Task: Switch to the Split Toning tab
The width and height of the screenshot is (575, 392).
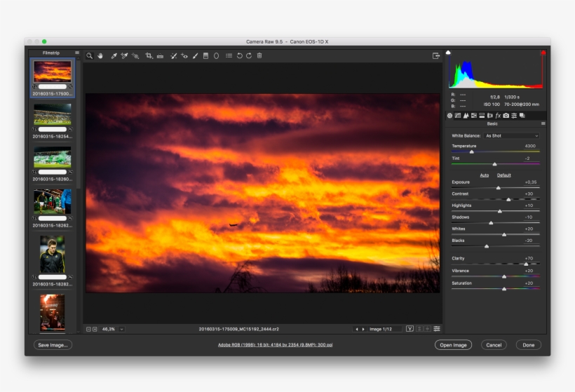Action: point(482,116)
